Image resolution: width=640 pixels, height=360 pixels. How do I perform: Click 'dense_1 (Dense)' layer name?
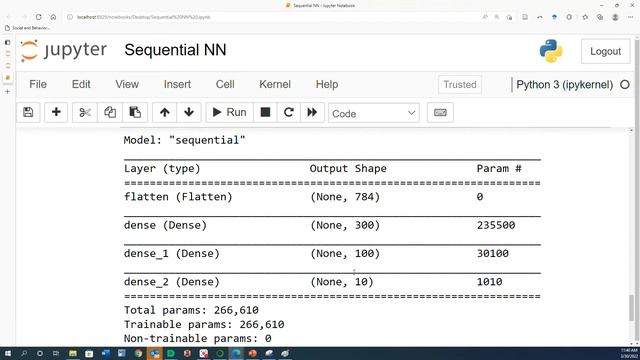point(172,253)
